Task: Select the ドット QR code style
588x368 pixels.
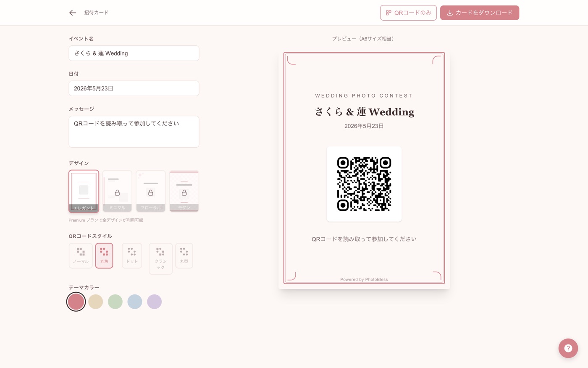Action: click(x=132, y=255)
